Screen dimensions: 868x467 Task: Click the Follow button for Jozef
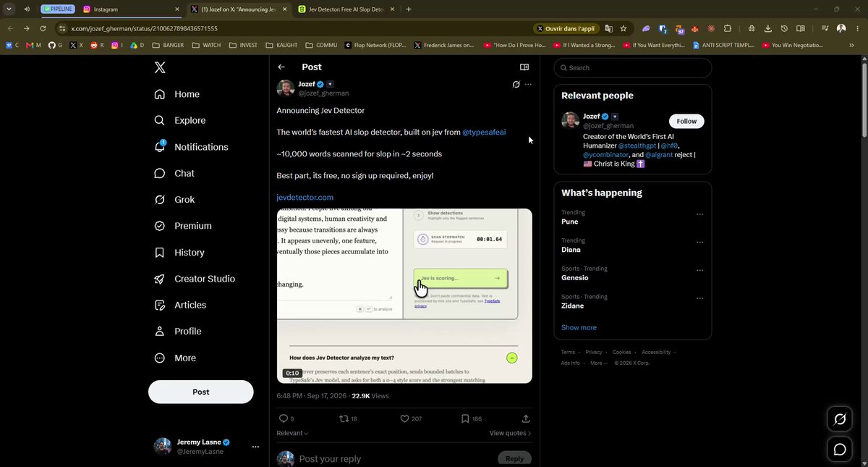[x=686, y=121]
